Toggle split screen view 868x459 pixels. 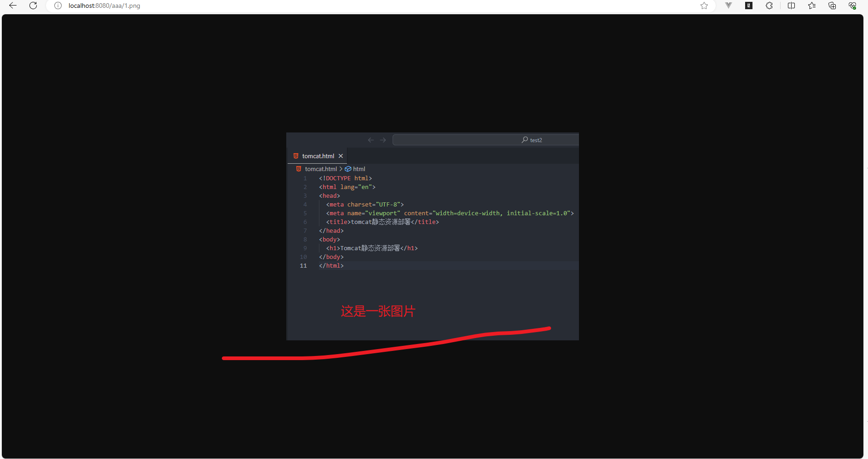(x=792, y=6)
